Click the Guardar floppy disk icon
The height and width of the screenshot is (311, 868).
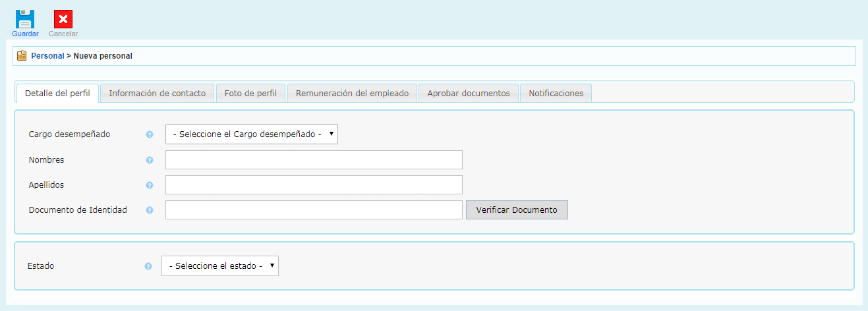point(25,19)
